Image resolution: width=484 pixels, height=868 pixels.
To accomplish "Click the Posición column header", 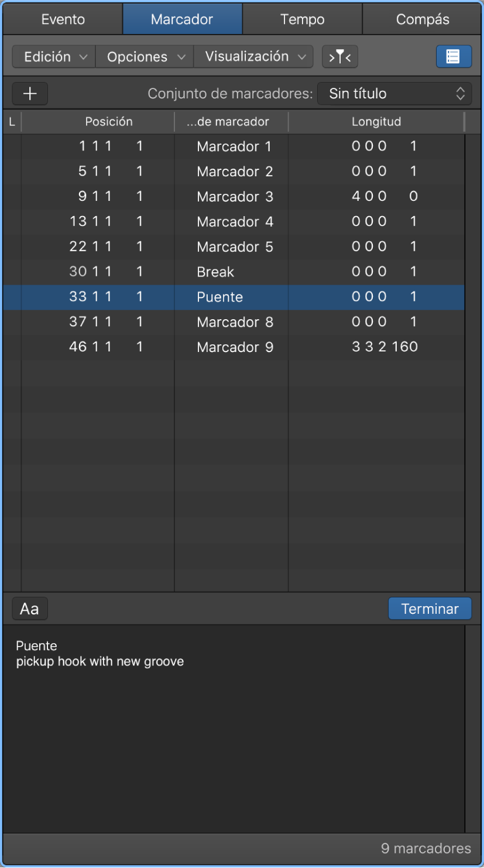I will [109, 122].
